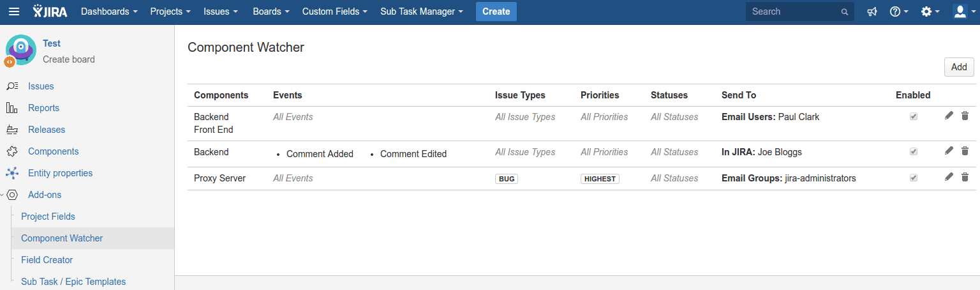980x290 pixels.
Task: Click the Issues sidebar icon
Action: click(x=12, y=86)
